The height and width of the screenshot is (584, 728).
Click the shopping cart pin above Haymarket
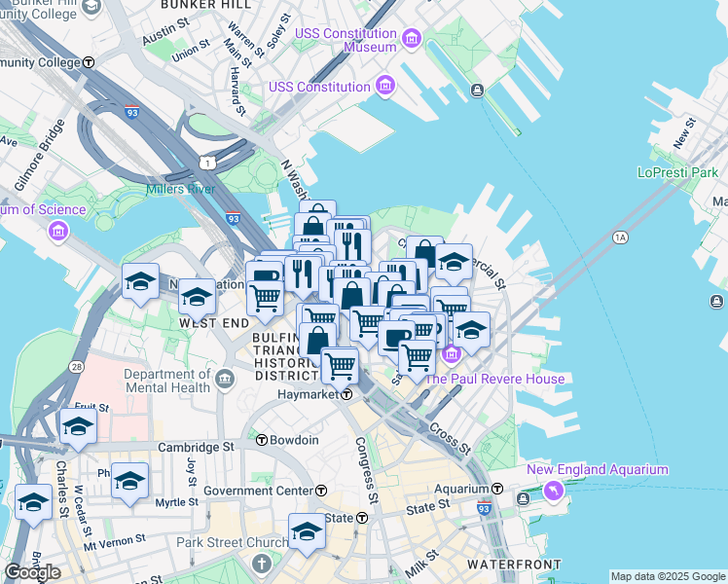[340, 370]
